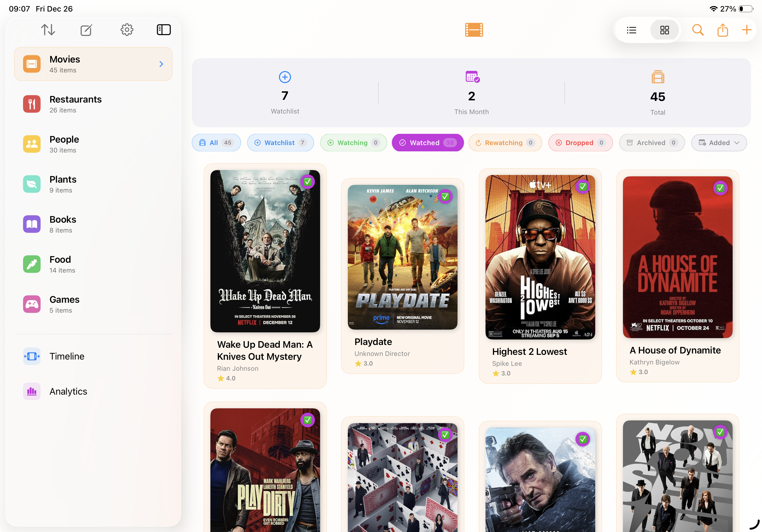The height and width of the screenshot is (532, 762).
Task: Toggle the watched badge on Playdate poster
Action: pyautogui.click(x=445, y=196)
